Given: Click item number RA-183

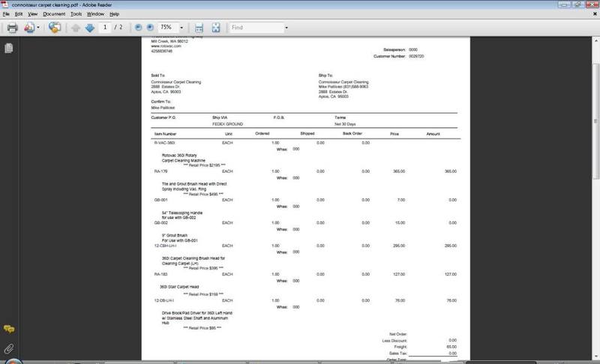Looking at the screenshot, I should [160, 274].
